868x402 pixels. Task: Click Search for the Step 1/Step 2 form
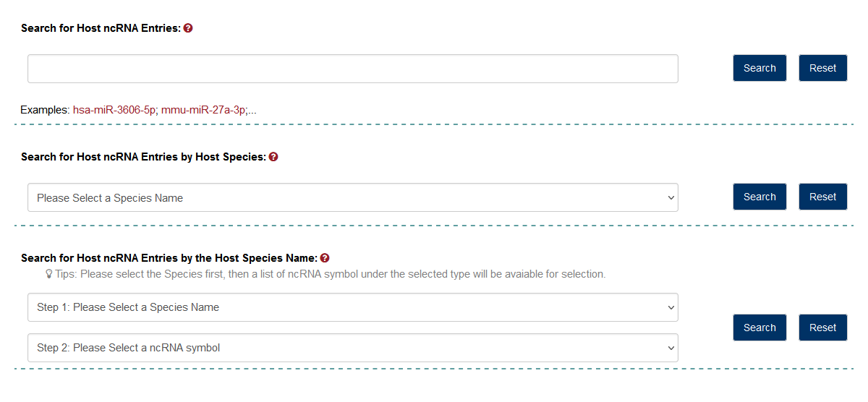759,328
